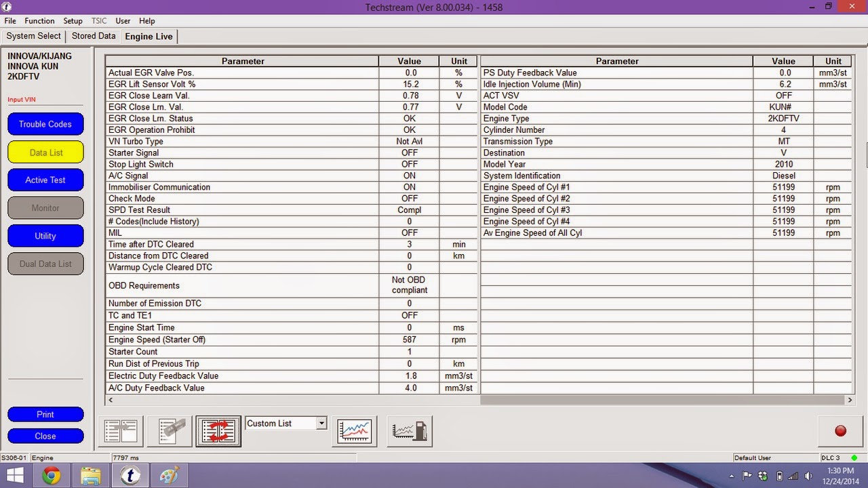
Task: Click the 2KDFTV Engine Type value
Action: coord(783,119)
